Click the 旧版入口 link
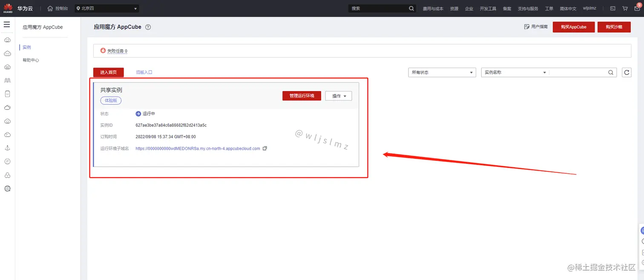644x280 pixels. click(144, 72)
